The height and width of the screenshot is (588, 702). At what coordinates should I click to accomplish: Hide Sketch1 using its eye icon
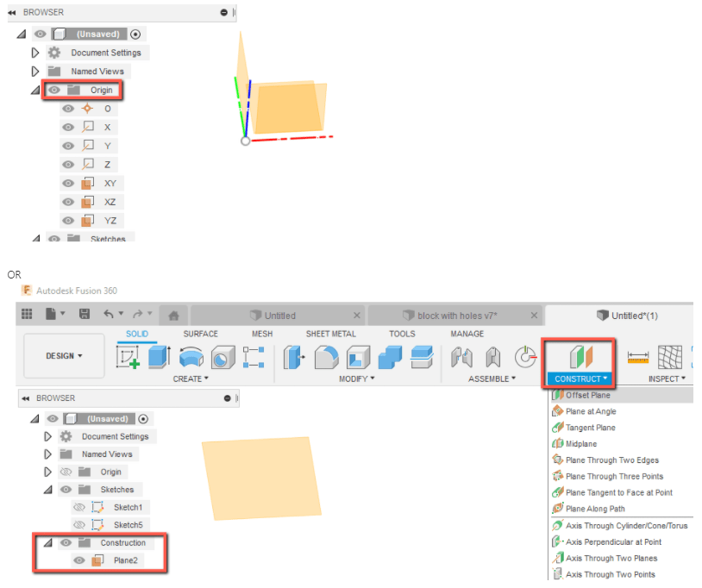[x=79, y=507]
